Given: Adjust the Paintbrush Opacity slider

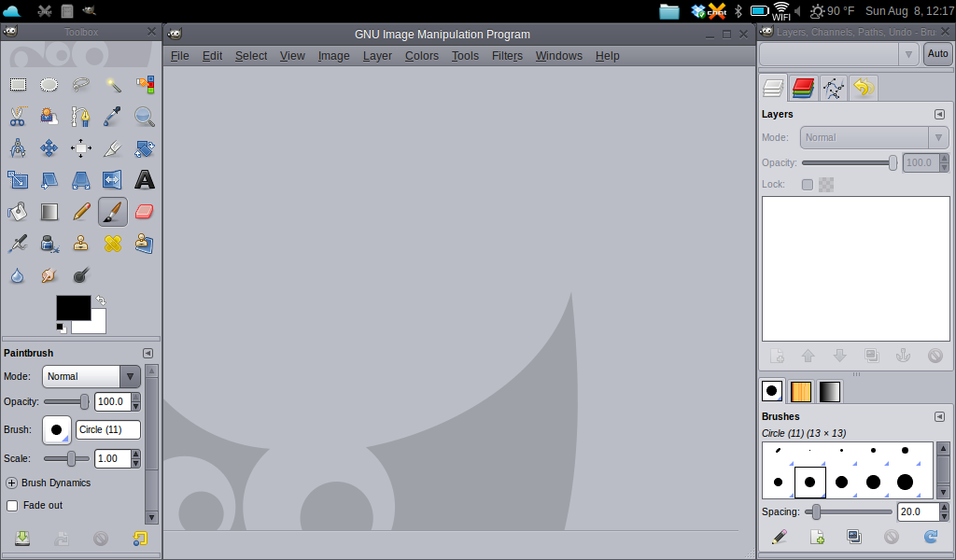Looking at the screenshot, I should pos(66,401).
